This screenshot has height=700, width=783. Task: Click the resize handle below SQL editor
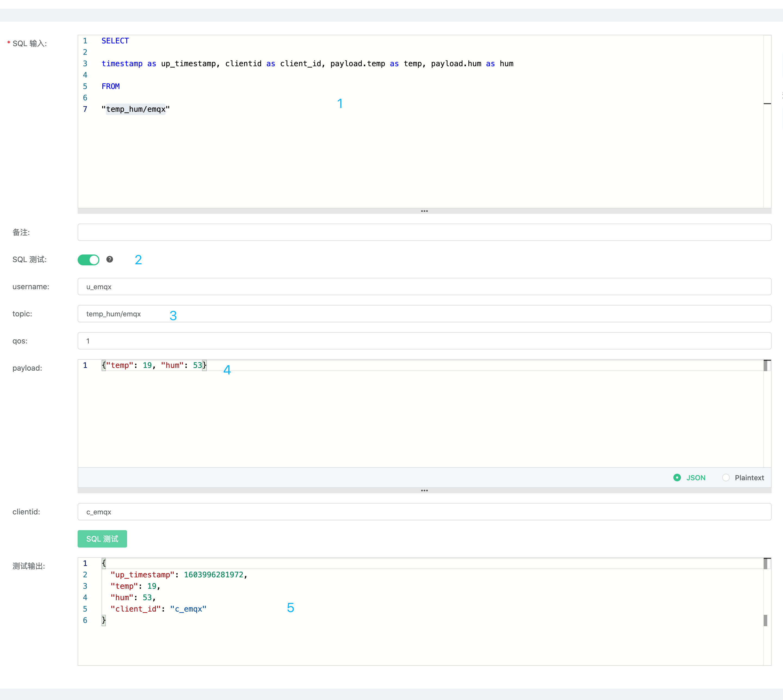(x=424, y=211)
